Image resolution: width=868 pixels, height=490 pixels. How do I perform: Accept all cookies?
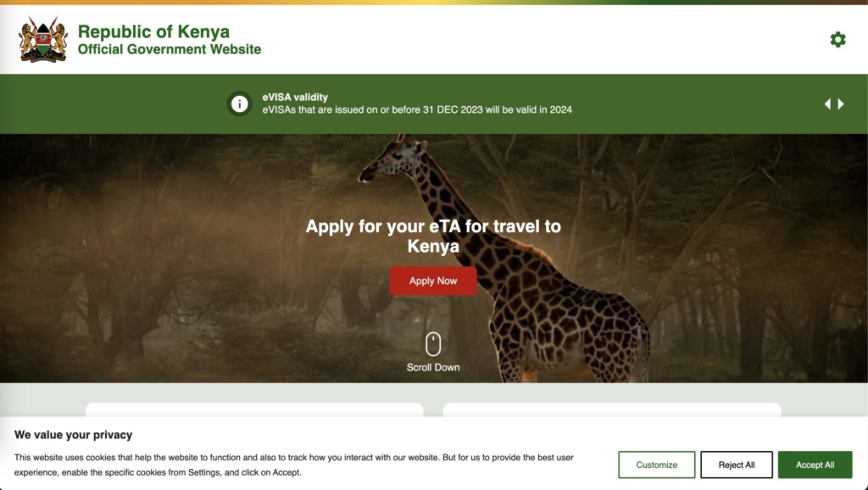(x=815, y=465)
